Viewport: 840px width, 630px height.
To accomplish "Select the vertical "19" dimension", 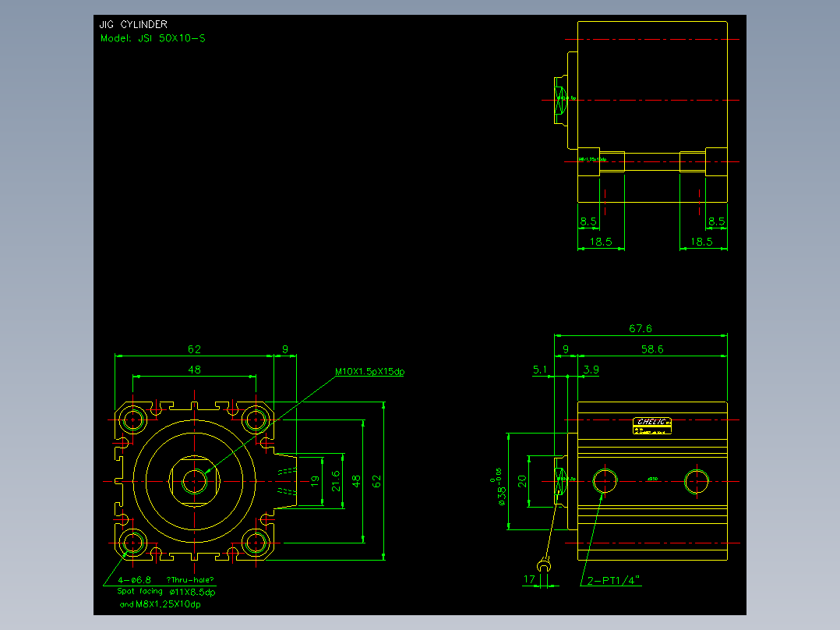I will 315,482.
